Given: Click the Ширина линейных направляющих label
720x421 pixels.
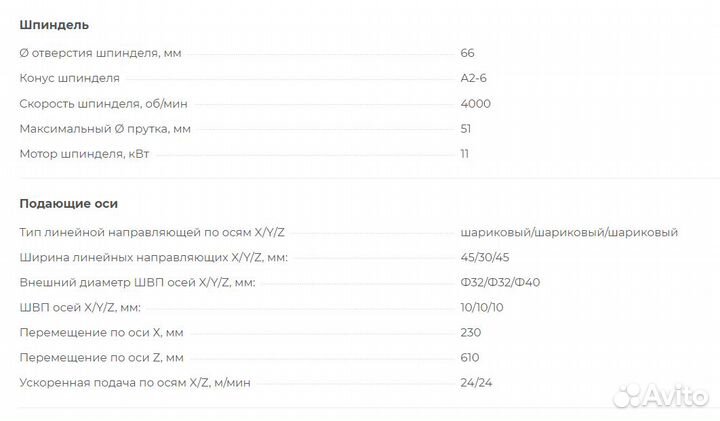Looking at the screenshot, I should pos(153,257).
